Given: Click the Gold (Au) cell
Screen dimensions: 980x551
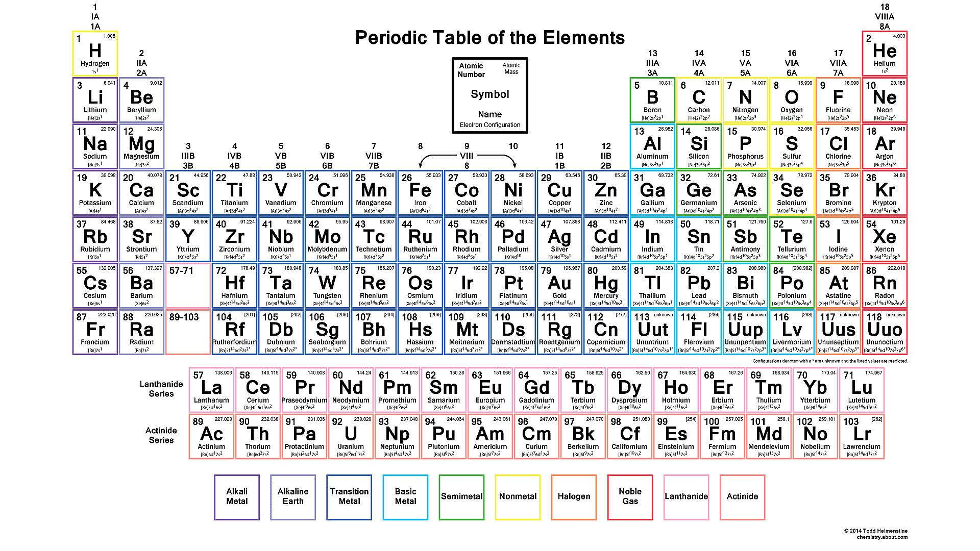Looking at the screenshot, I should (x=559, y=286).
